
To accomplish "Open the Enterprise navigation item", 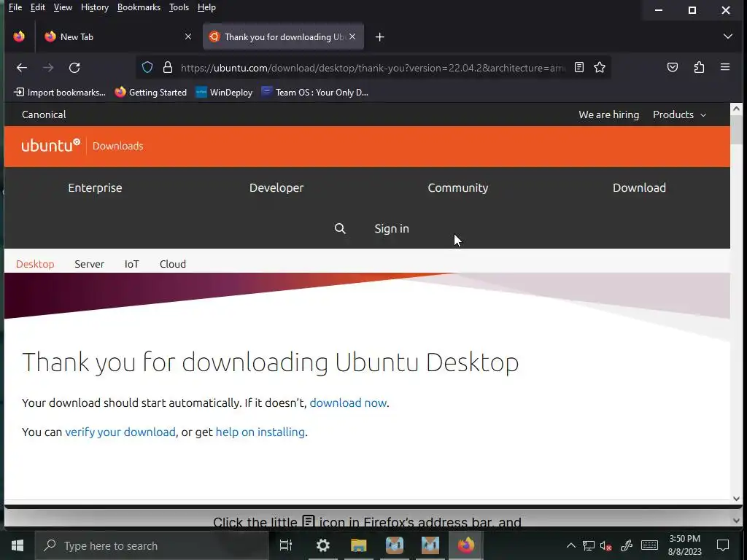I will 95,187.
